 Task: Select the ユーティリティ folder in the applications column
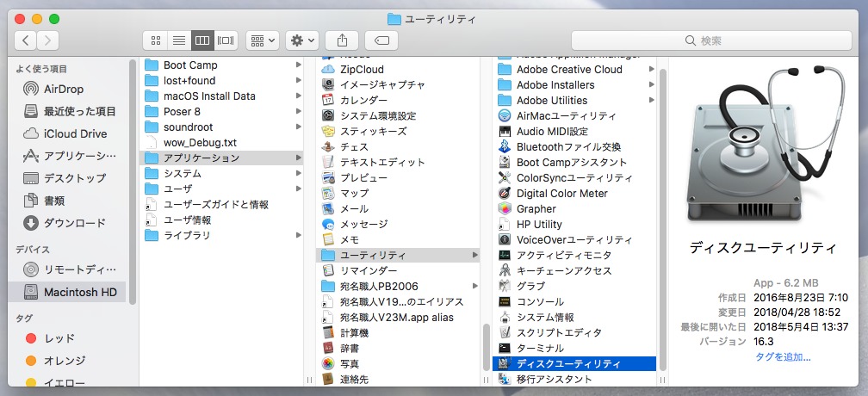coord(399,255)
